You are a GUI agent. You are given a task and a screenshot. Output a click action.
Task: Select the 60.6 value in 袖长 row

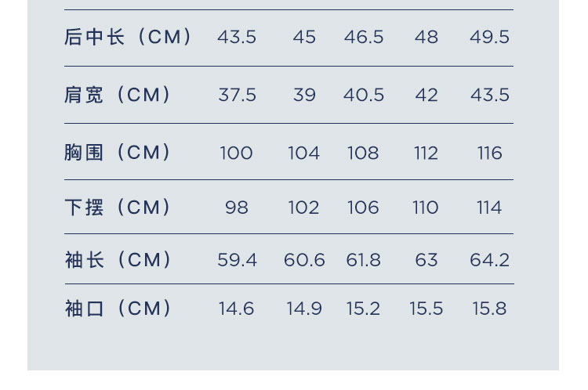tap(304, 260)
